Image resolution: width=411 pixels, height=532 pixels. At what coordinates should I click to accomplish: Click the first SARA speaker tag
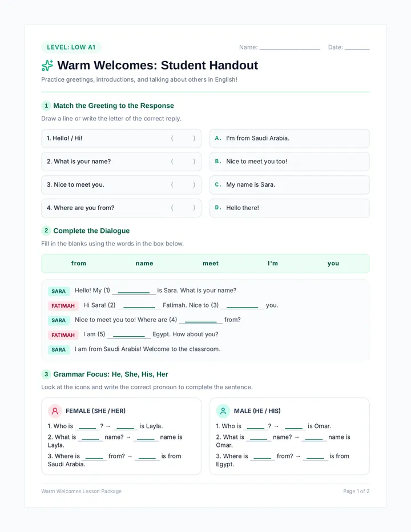pos(59,291)
